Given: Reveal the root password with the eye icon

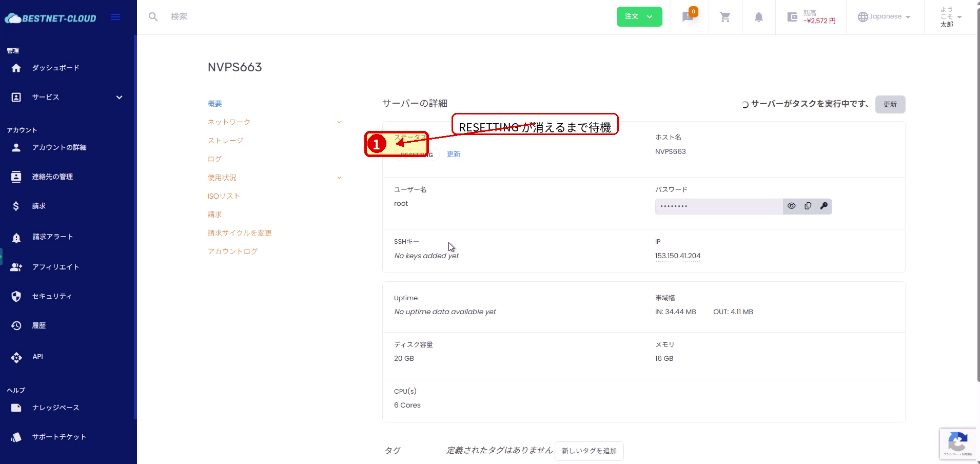Looking at the screenshot, I should (x=791, y=206).
